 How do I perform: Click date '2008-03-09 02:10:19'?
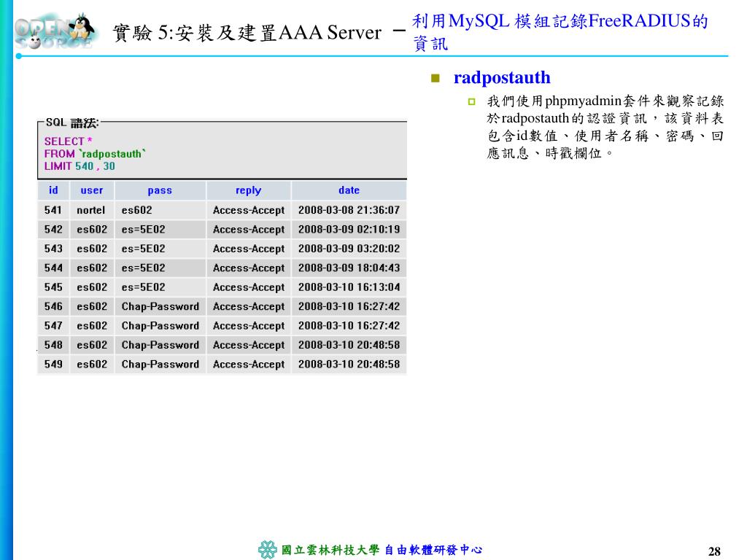[x=349, y=230]
